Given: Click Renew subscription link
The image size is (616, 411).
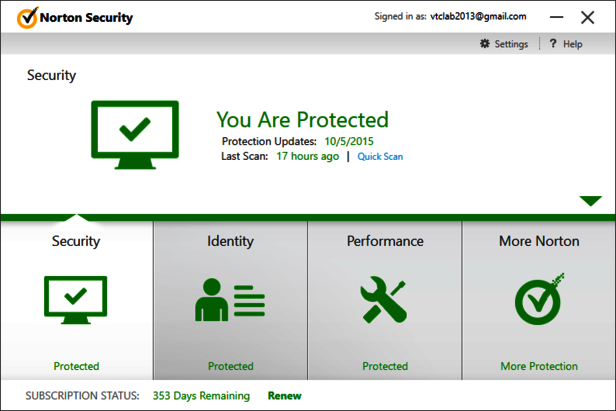Looking at the screenshot, I should pos(284,395).
